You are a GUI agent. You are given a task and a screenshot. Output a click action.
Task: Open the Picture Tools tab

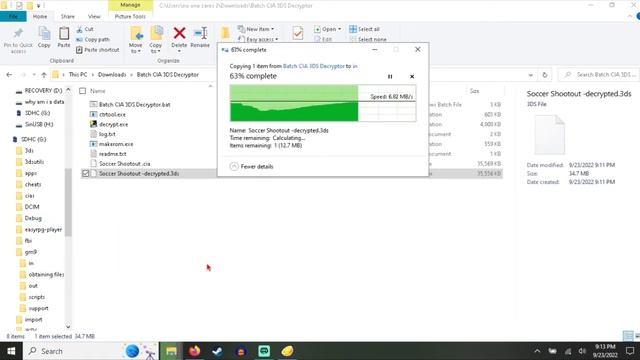pos(130,16)
